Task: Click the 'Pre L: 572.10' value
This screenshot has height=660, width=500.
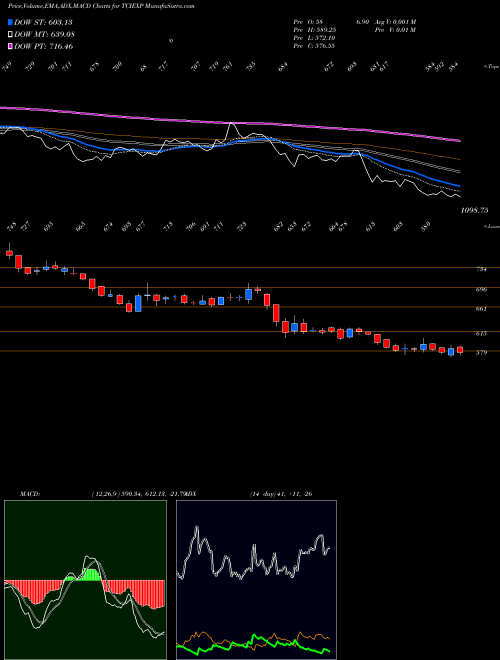Action: pyautogui.click(x=314, y=38)
